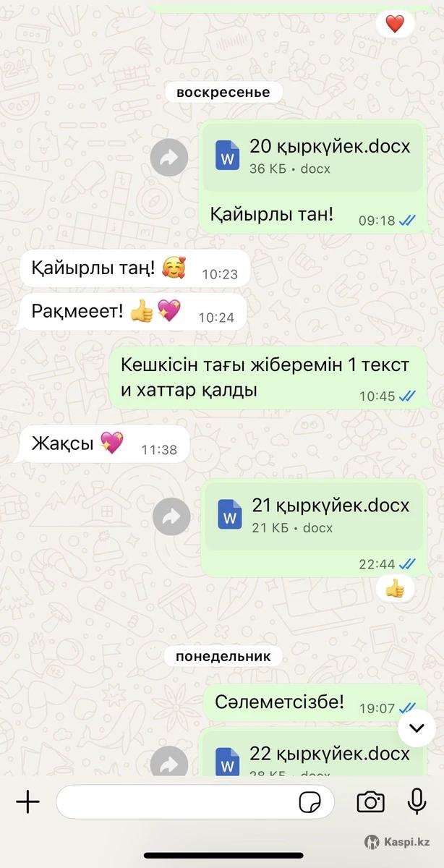444x868 pixels.
Task: Tap the heart reaction at the top
Action: tap(395, 24)
